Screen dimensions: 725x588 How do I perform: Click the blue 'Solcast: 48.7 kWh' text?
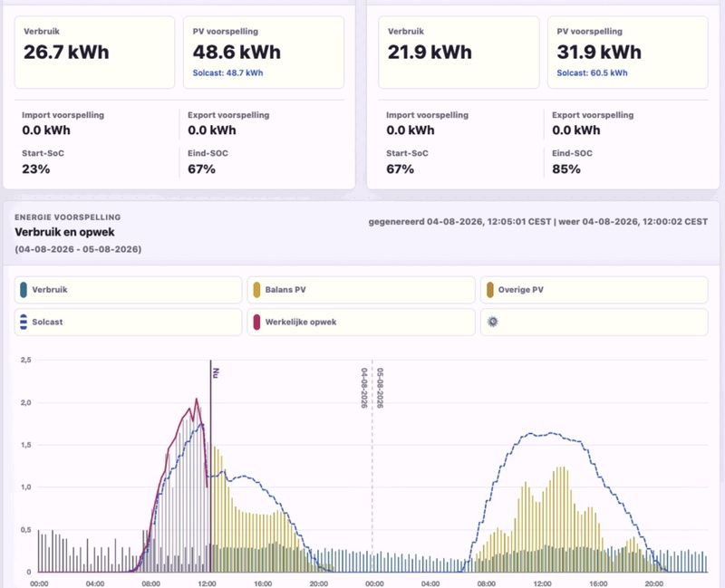[x=228, y=72]
